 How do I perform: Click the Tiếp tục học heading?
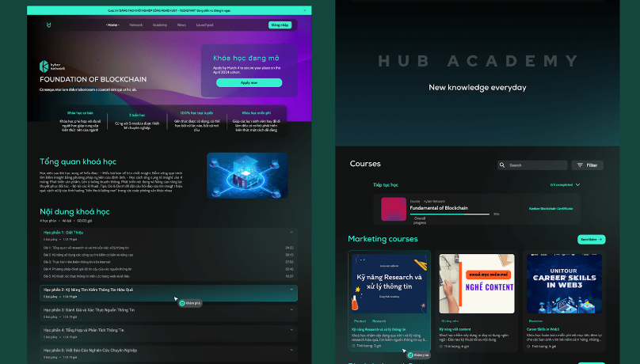pyautogui.click(x=385, y=184)
